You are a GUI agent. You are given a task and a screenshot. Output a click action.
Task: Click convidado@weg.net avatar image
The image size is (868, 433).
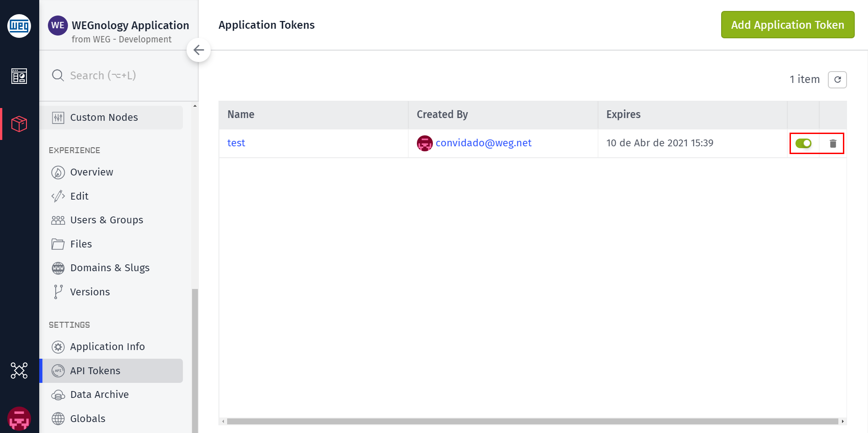pos(425,143)
